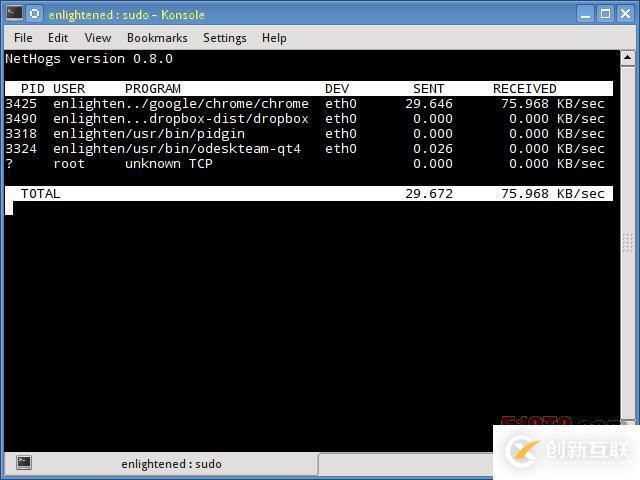
Task: Click the terminal cursor block below TOTAL
Action: click(x=9, y=207)
